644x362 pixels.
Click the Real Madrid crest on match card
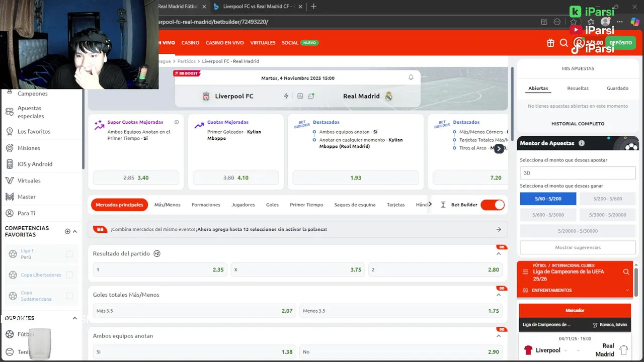tap(388, 97)
